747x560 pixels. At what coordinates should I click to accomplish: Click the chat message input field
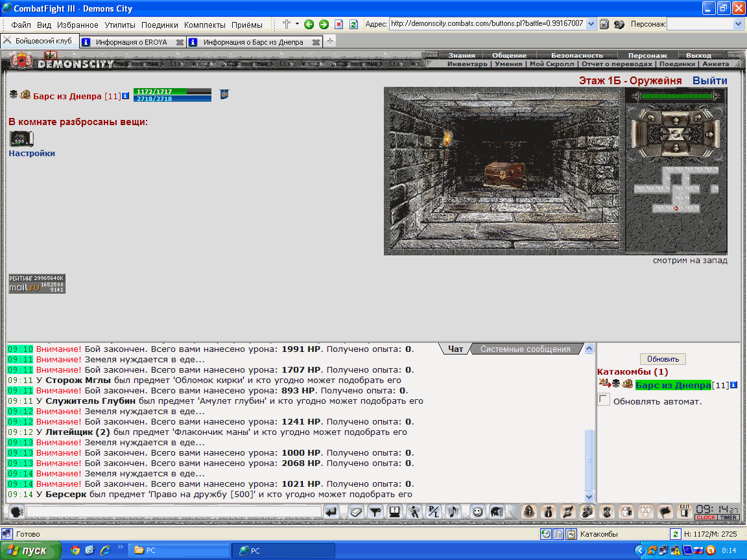point(174,512)
